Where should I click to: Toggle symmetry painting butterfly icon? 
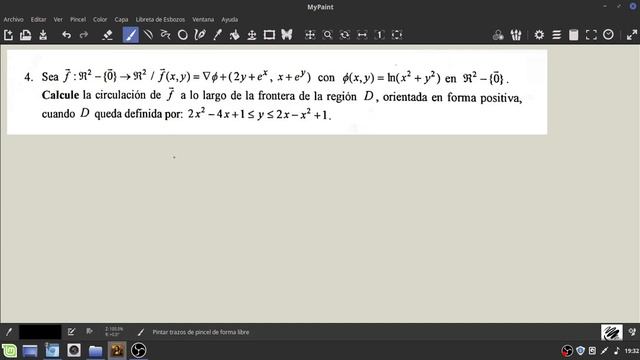(287, 35)
